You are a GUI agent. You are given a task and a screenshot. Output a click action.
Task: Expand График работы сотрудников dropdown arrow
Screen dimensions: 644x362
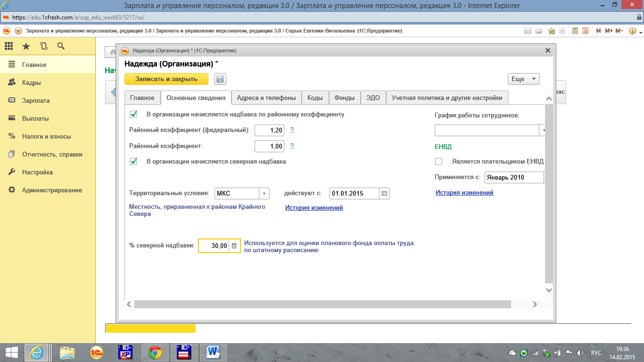(542, 130)
